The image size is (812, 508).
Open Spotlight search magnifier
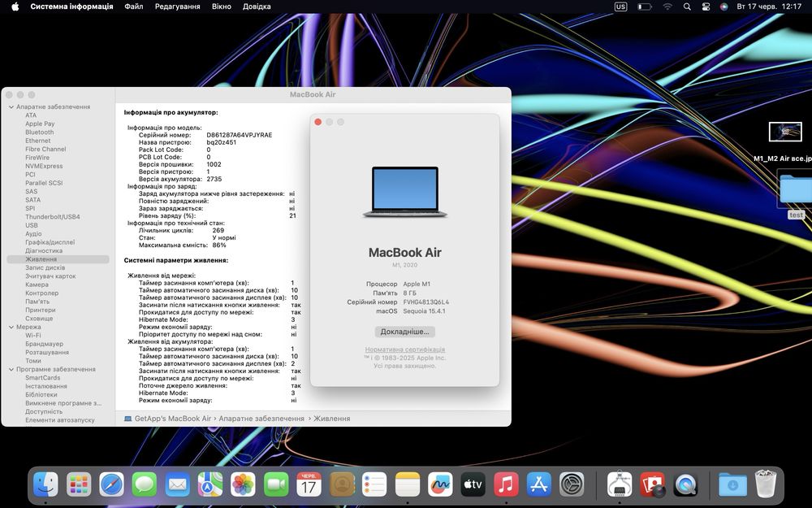coord(687,7)
